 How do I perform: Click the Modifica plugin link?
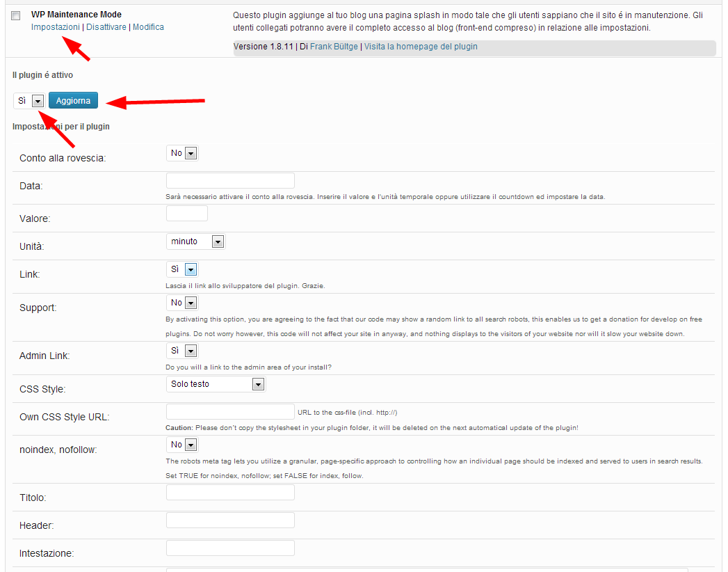[148, 27]
